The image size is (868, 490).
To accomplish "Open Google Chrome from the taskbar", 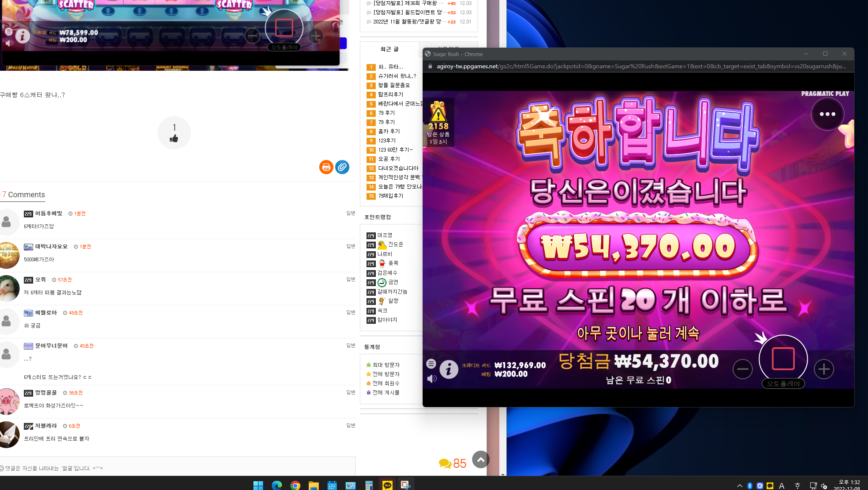I will pos(295,485).
